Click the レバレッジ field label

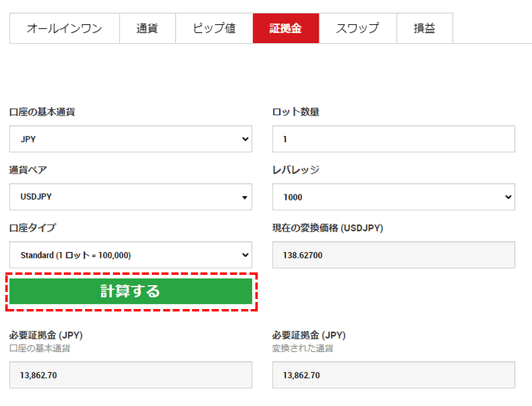click(x=296, y=170)
